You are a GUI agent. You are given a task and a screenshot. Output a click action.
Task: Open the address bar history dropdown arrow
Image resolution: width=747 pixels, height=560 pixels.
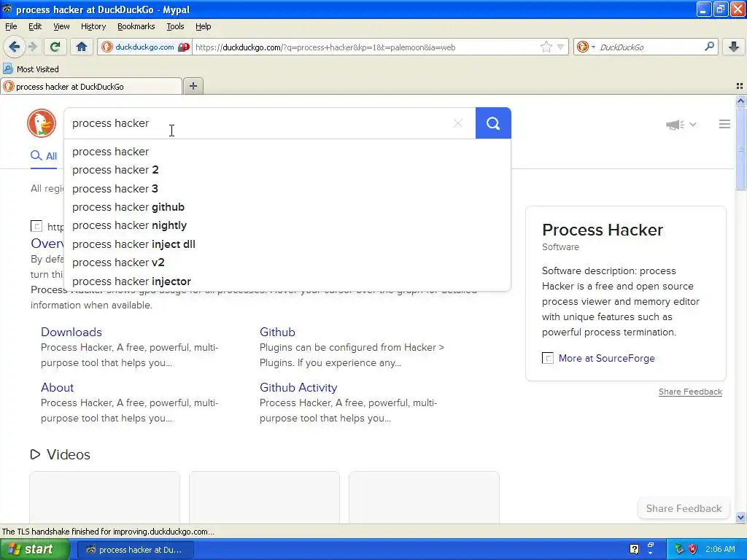(x=561, y=47)
